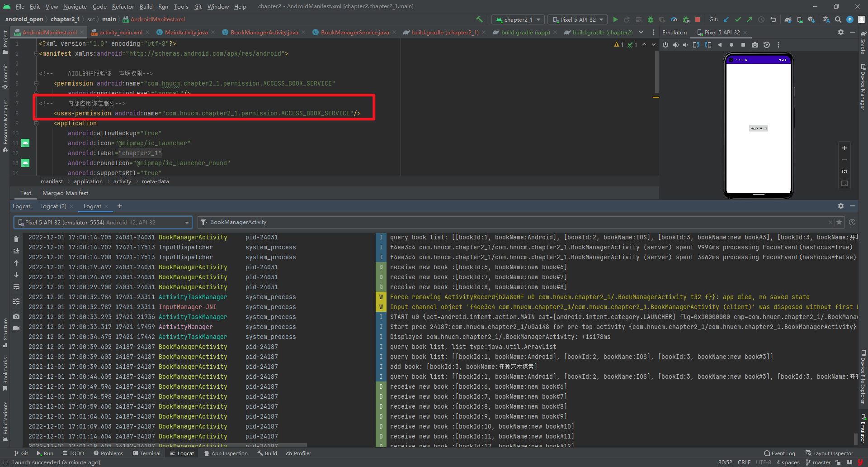This screenshot has width=868, height=467.
Task: Open the Tools menu
Action: click(181, 6)
